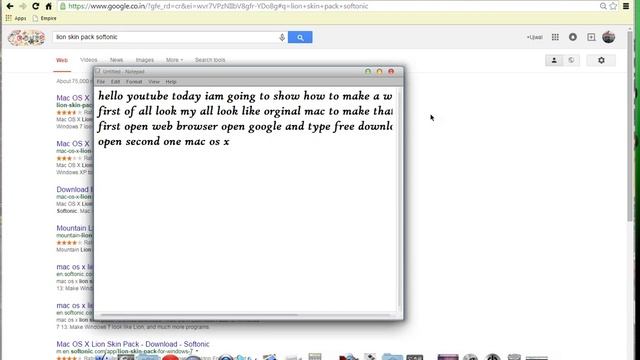
Task: Open "Mac OS X Lion Skin Pack - Download - Softonic" result
Action: click(133, 344)
